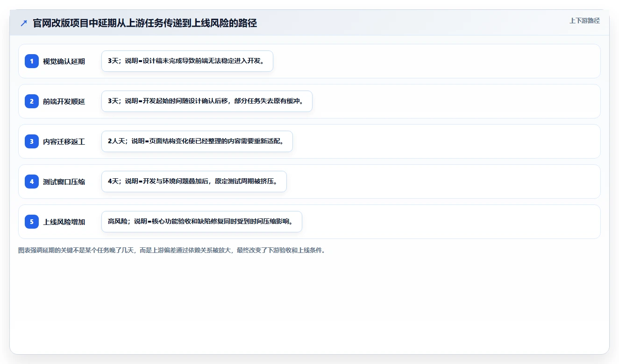Viewport: 619px width, 364px height.
Task: Open the 高风险 core function acceptance note
Action: (x=202, y=222)
